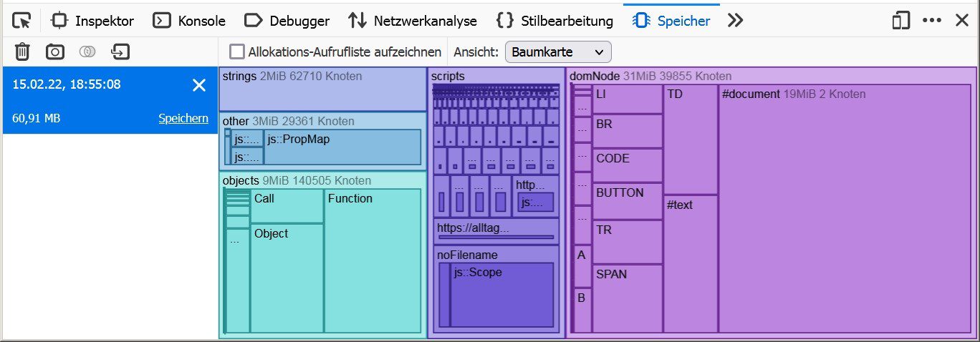This screenshot has height=342, width=980.
Task: Click the element picker icon
Action: [22, 21]
